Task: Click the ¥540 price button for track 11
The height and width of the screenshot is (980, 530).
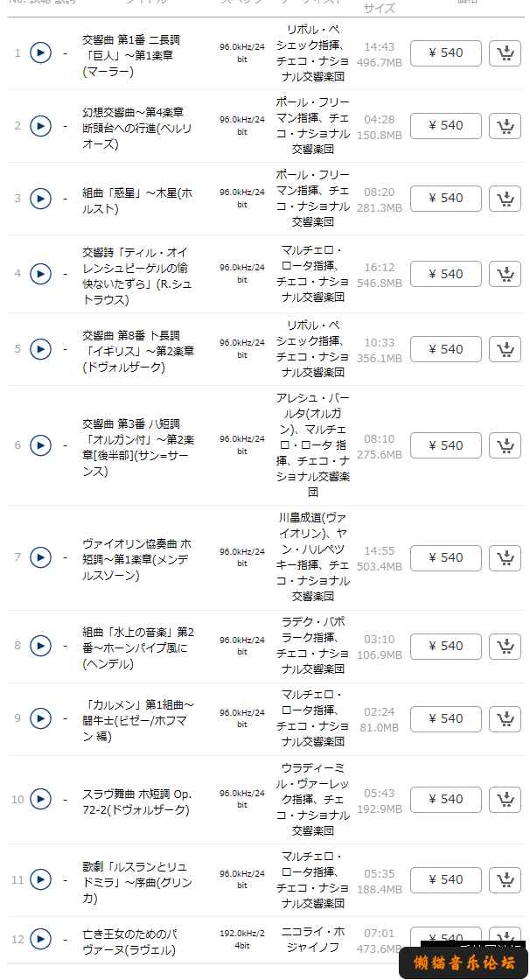Action: (x=446, y=880)
